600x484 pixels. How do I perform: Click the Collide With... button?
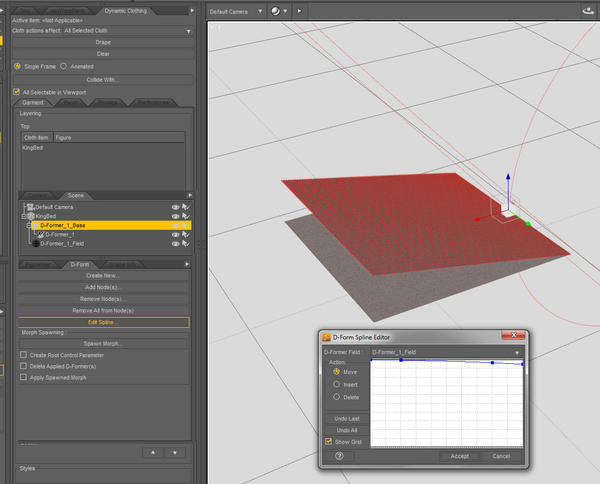coord(103,80)
